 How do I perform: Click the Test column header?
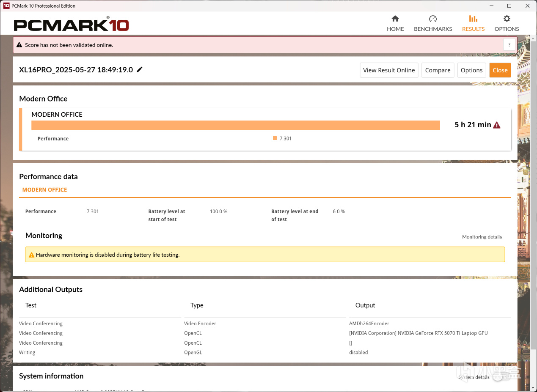[31, 305]
